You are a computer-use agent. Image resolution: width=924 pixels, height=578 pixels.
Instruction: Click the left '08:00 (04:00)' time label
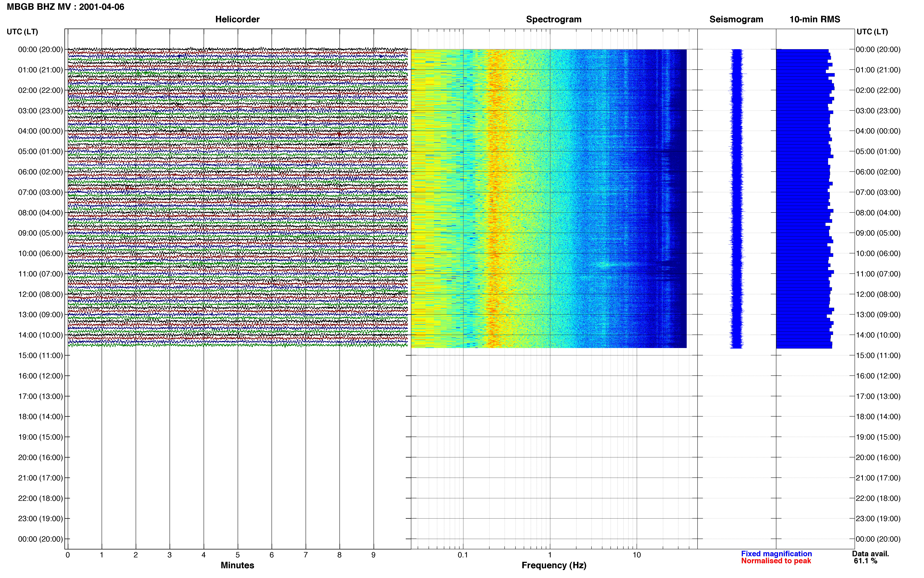(x=41, y=212)
